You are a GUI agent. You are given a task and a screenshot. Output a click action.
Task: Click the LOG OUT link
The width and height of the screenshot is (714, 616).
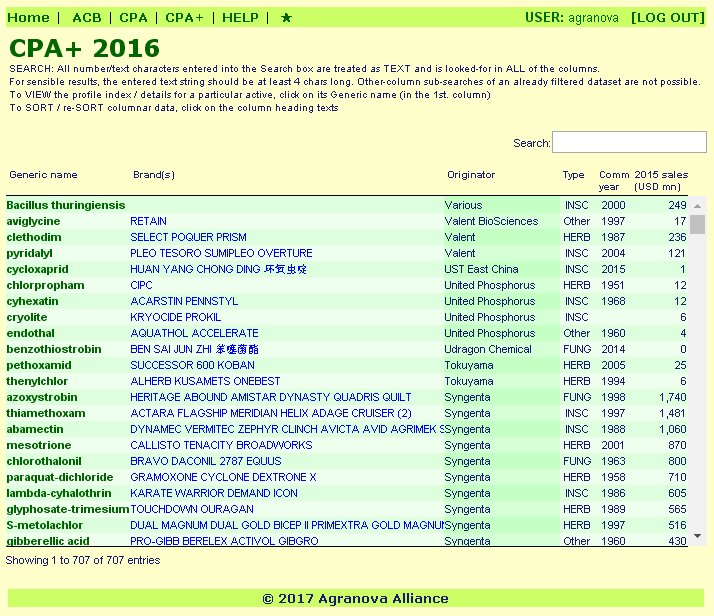[x=668, y=18]
